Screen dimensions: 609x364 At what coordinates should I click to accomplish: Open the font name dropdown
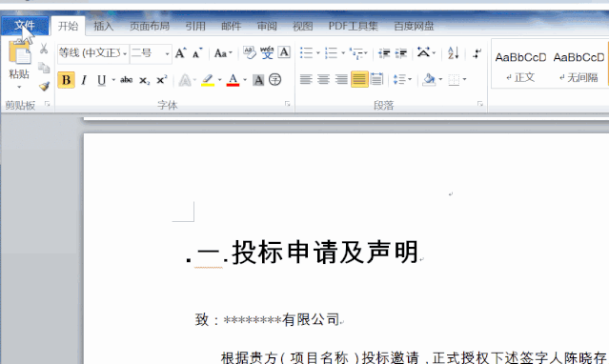click(125, 53)
